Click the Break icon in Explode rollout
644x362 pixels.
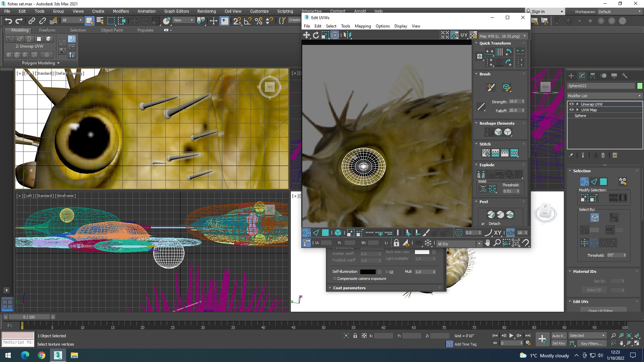[481, 174]
